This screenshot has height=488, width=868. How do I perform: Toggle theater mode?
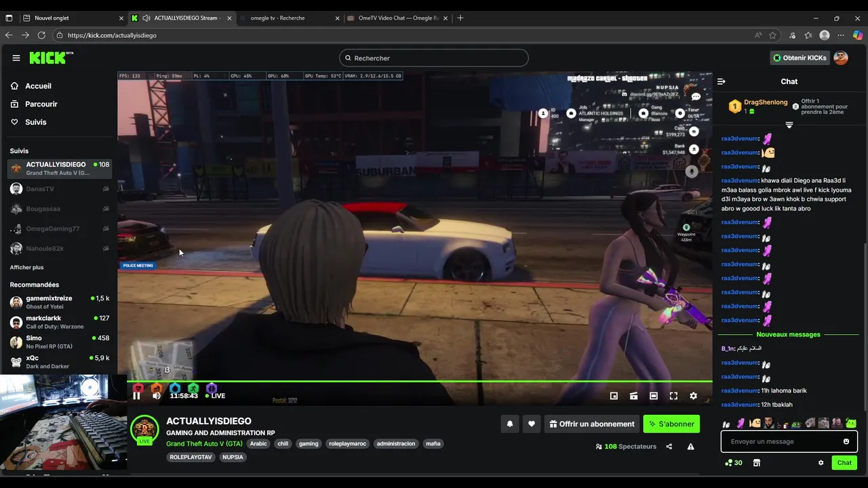pos(653,396)
